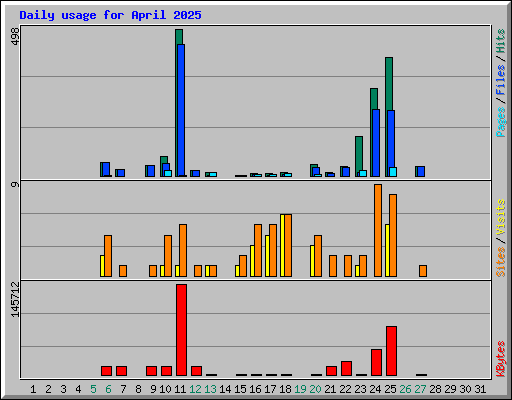The image size is (512, 400).
Task: Click the "Daily usage for April 2025" title
Action: [x=110, y=15]
